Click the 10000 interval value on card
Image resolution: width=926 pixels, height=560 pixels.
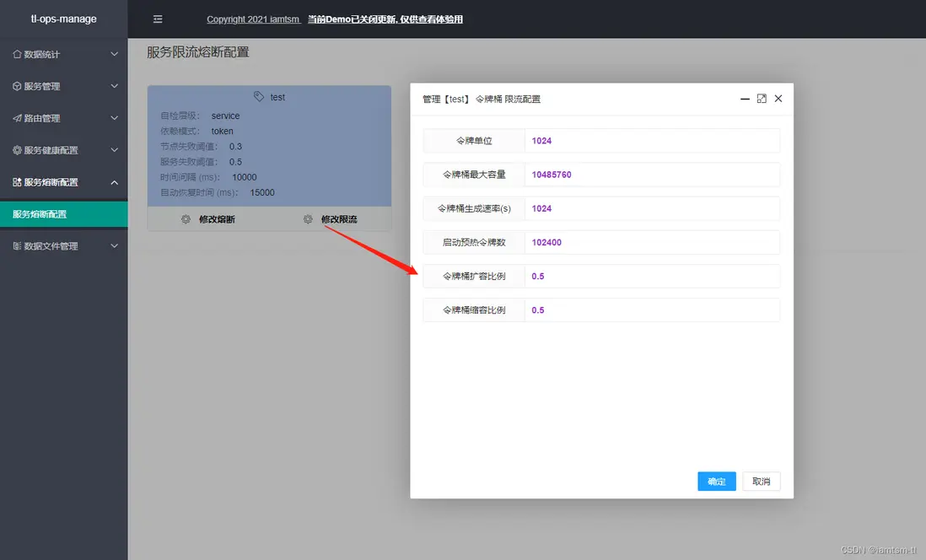coord(245,177)
